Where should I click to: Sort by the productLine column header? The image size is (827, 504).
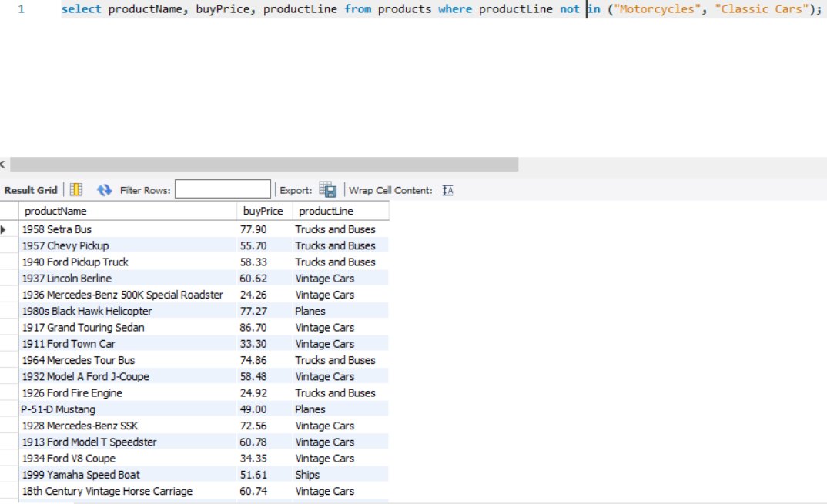pyautogui.click(x=340, y=211)
